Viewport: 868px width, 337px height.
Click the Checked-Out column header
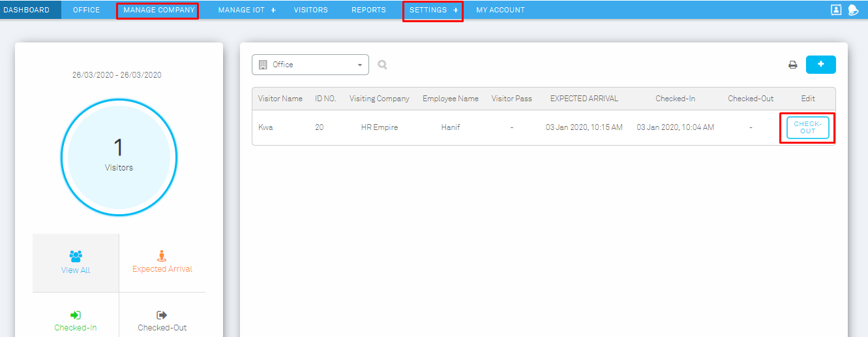coord(751,99)
